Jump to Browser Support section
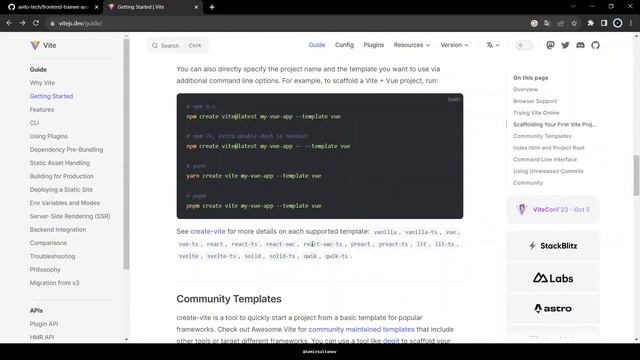The width and height of the screenshot is (640, 360). point(535,101)
